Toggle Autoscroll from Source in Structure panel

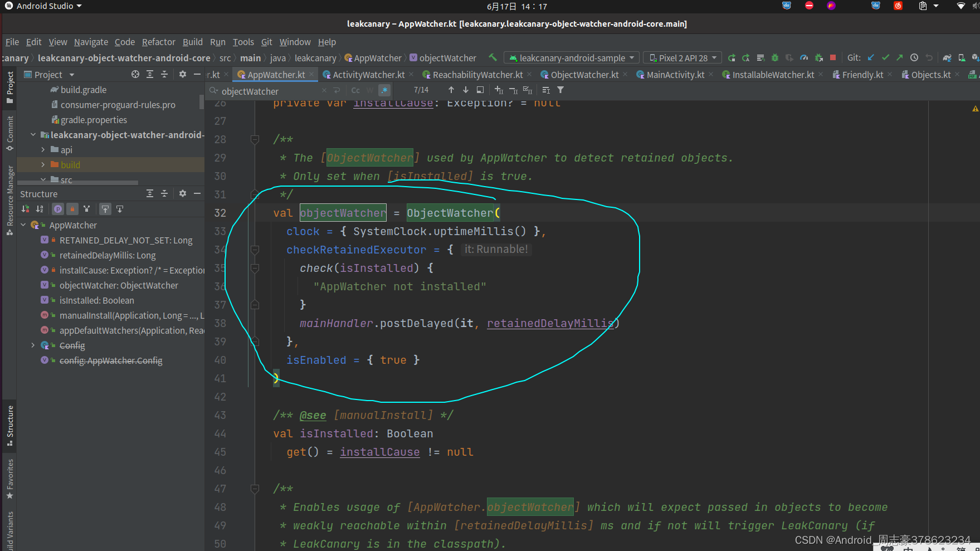(120, 209)
